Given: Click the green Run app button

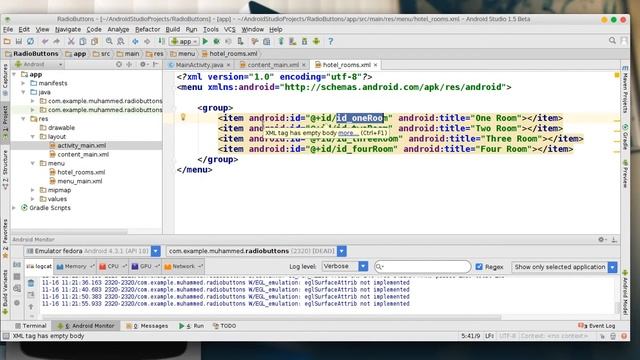Looking at the screenshot, I should pyautogui.click(x=205, y=41).
